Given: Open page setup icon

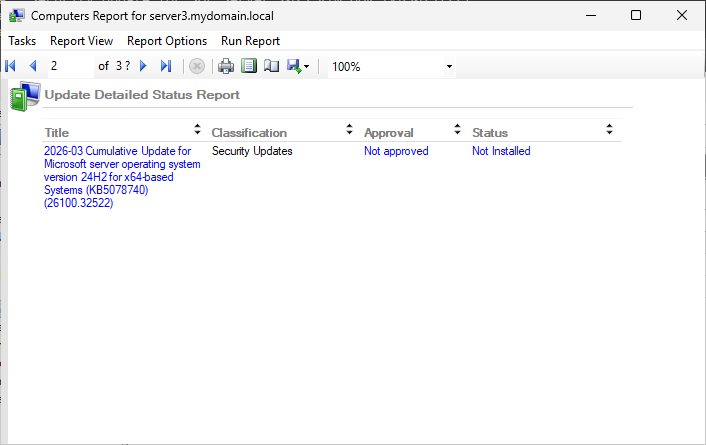Looking at the screenshot, I should (x=272, y=66).
